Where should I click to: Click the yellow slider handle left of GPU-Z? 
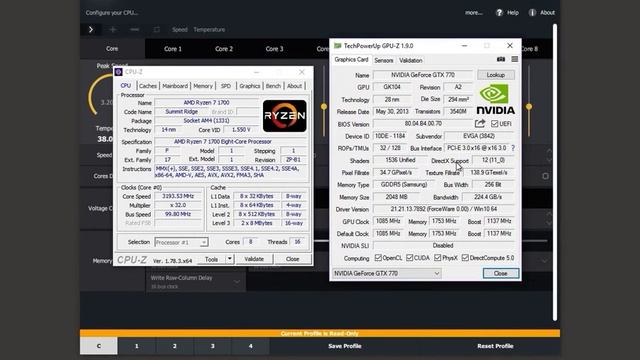[x=324, y=107]
